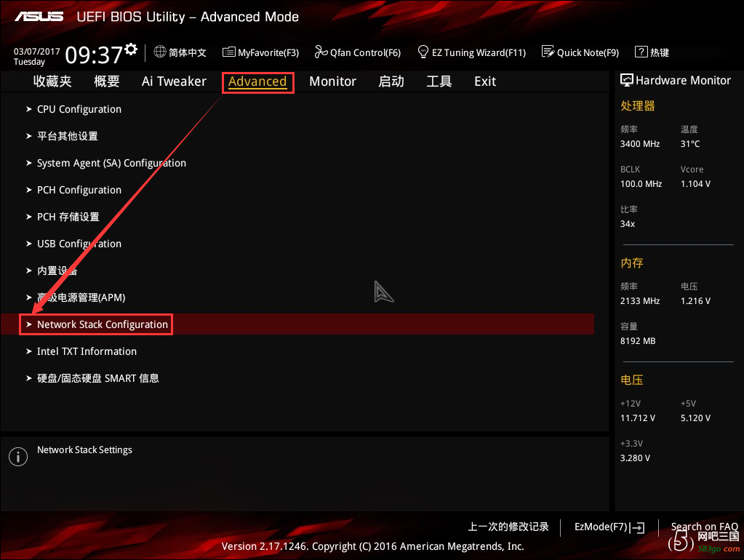Open 硬盘/固态硬盘 SMART 信息
Viewport: 744px width, 560px height.
pyautogui.click(x=97, y=378)
